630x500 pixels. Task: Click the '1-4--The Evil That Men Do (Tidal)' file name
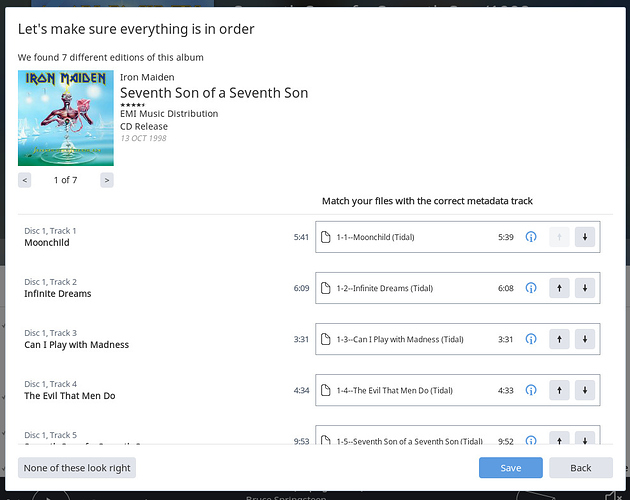tap(395, 390)
